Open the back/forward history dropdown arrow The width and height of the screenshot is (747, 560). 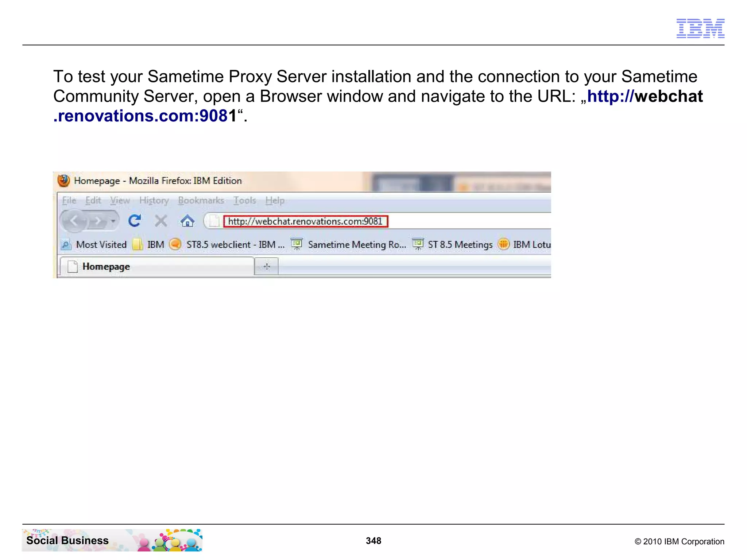[x=113, y=221]
